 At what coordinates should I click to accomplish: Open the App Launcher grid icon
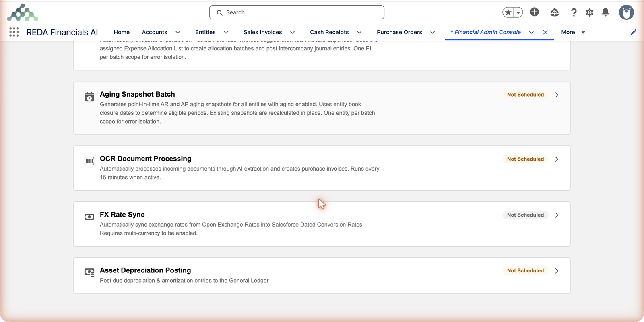click(x=14, y=32)
